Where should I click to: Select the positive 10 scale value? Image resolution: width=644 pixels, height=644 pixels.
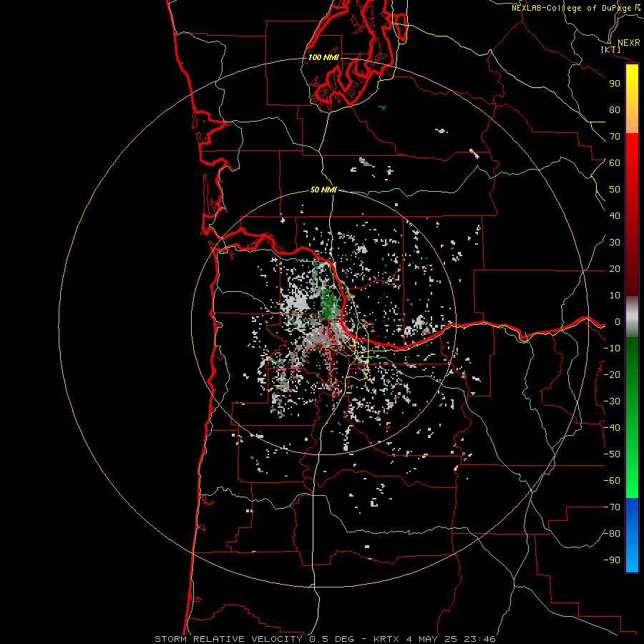[x=615, y=296]
